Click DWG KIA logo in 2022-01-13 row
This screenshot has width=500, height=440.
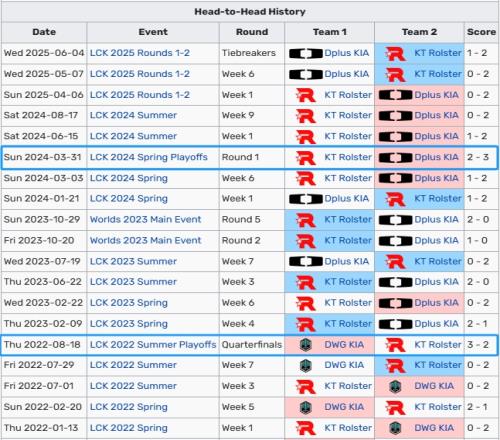(395, 428)
